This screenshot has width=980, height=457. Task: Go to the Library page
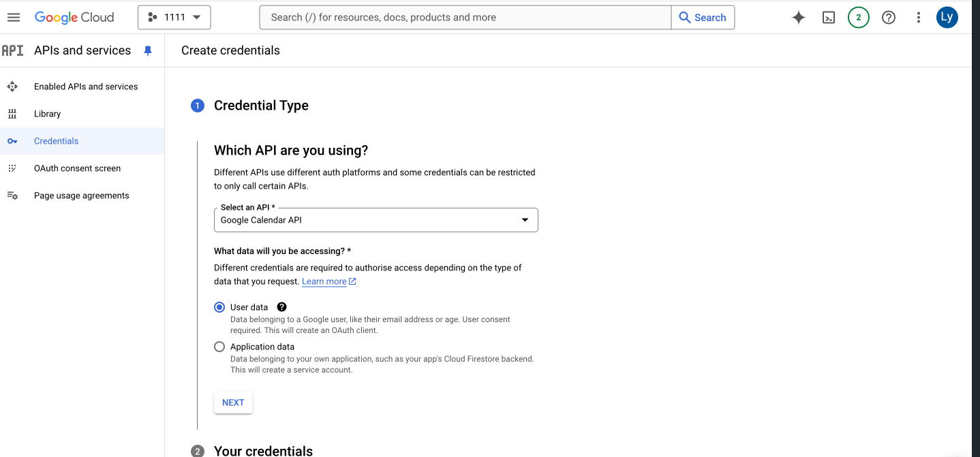[47, 114]
